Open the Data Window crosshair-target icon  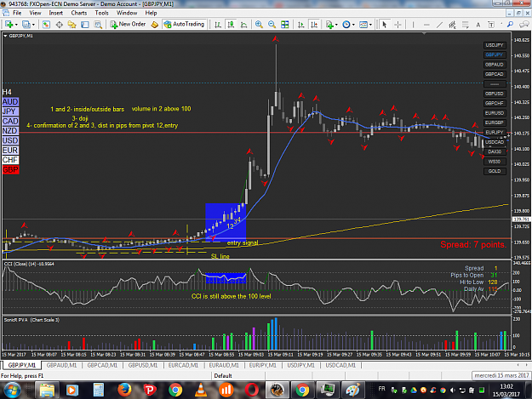click(59, 25)
